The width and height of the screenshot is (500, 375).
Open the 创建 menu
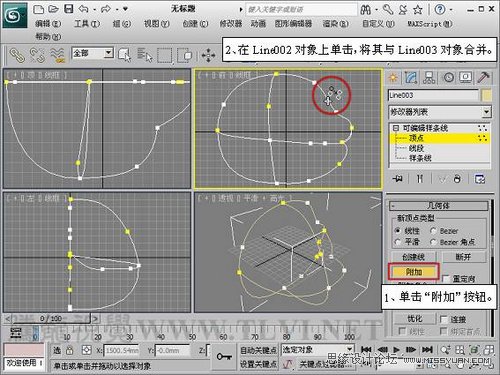[x=195, y=24]
